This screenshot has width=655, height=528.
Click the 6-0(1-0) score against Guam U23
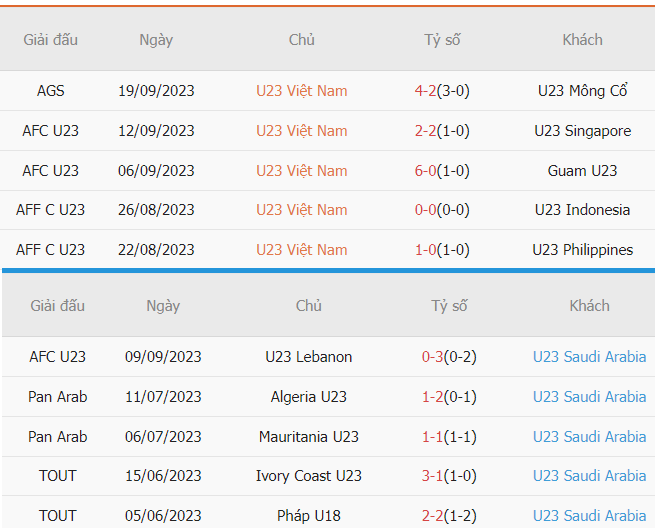(x=442, y=171)
